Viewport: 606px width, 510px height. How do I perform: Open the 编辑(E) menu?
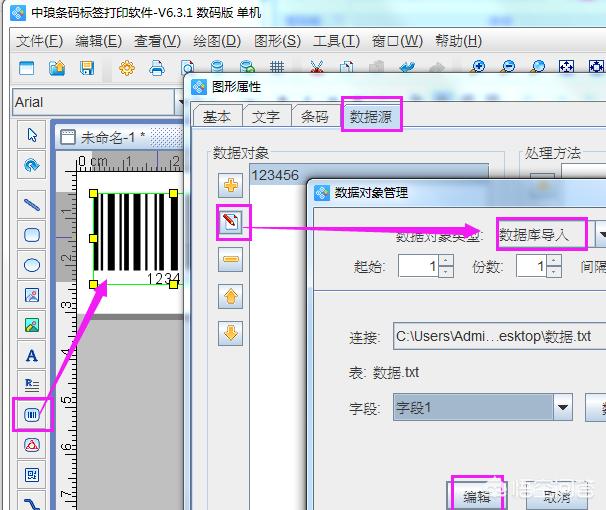[x=99, y=41]
